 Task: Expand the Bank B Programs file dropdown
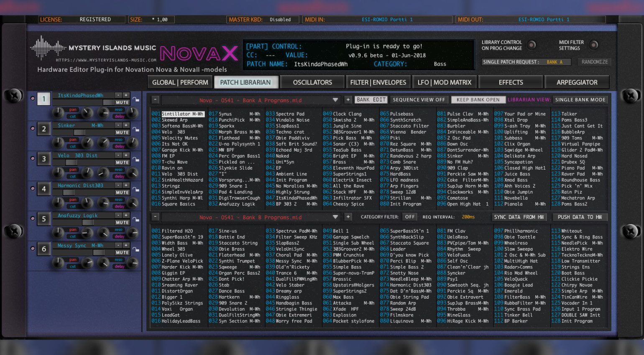coord(335,217)
